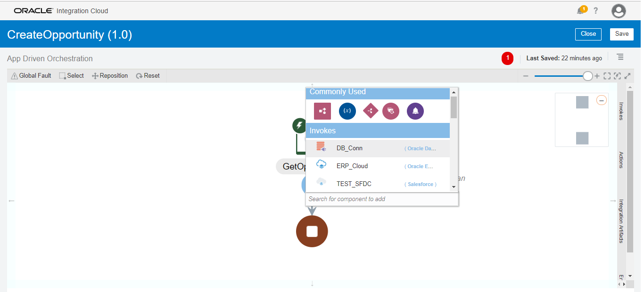Click the zoom out minus icon
Screen dimensions: 644x292
click(526, 76)
